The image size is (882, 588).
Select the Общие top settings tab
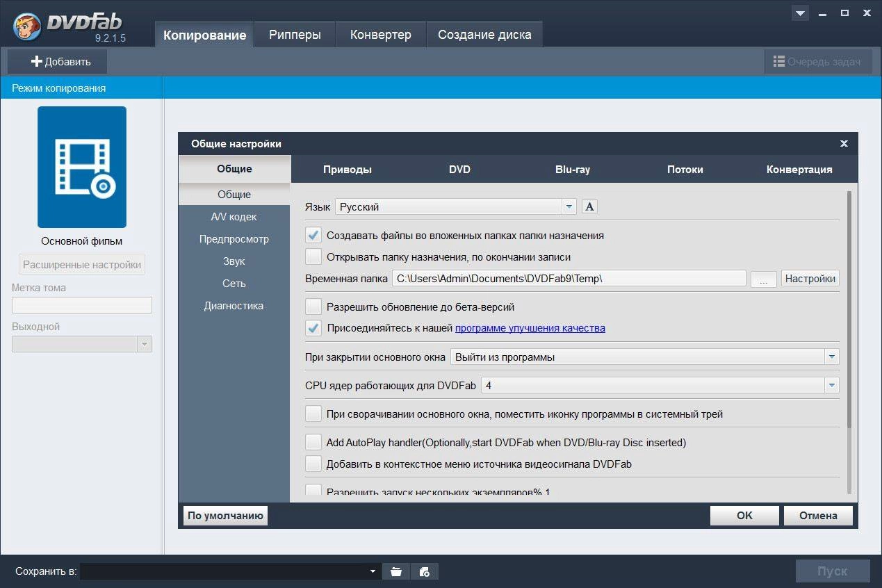[x=234, y=169]
